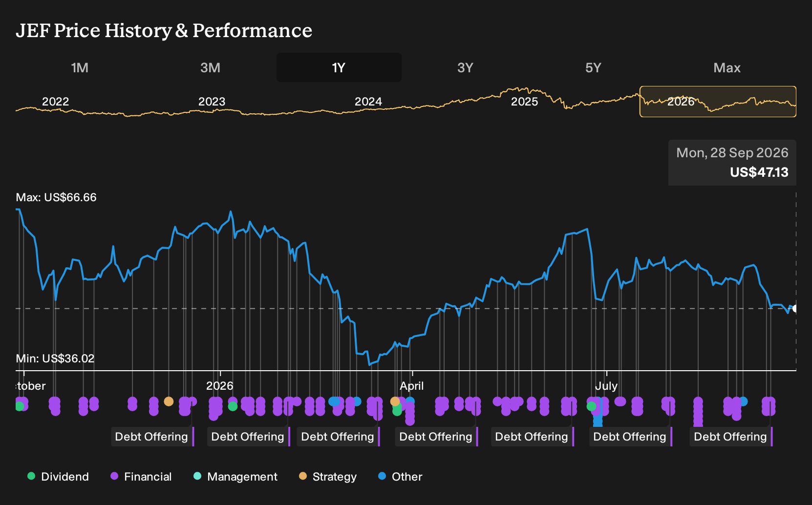Open Debt Offering label between October and 2026

152,437
